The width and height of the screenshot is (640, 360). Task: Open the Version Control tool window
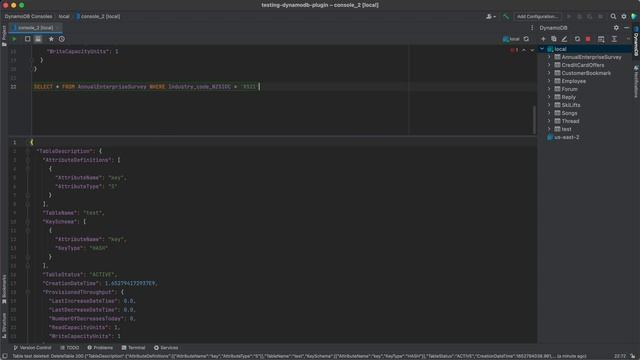click(32, 348)
